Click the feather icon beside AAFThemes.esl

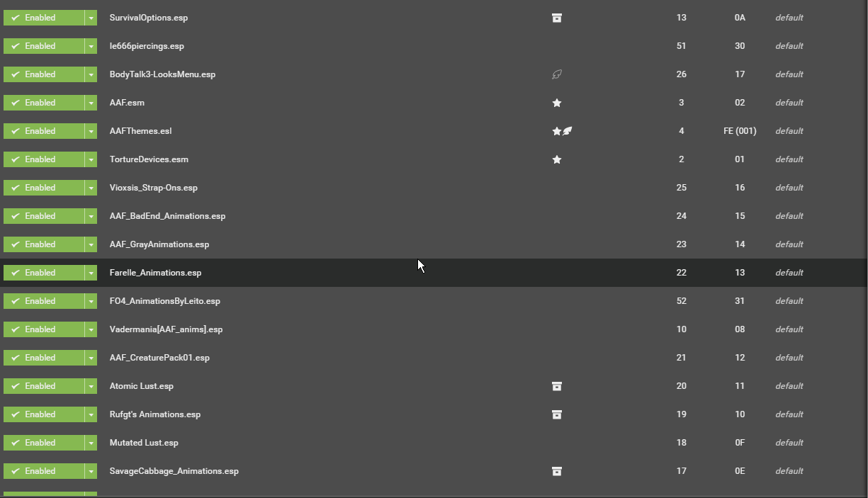click(x=567, y=131)
